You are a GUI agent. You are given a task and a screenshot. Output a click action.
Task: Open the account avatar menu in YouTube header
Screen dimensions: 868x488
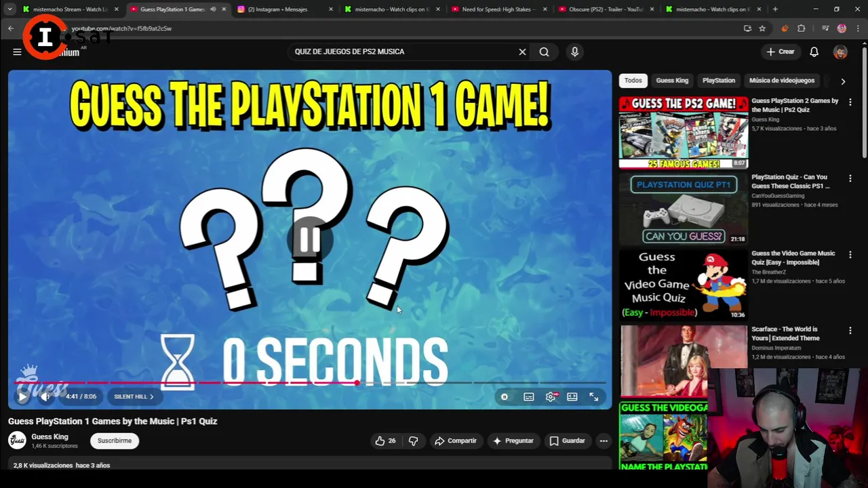[840, 52]
